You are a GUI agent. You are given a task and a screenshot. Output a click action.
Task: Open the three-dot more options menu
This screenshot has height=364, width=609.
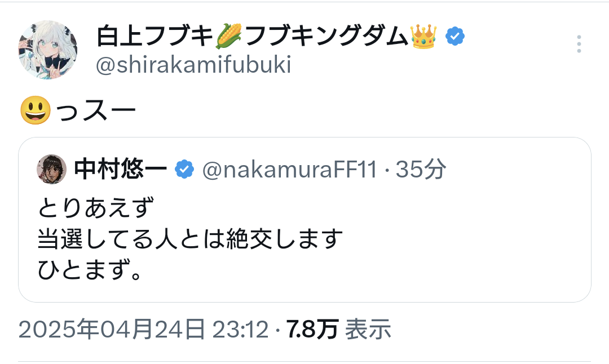pos(579,44)
